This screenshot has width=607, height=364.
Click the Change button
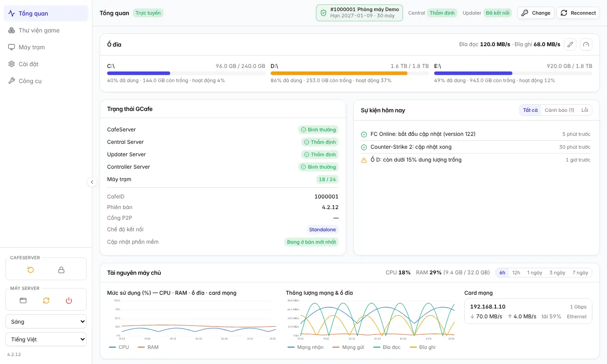point(536,13)
